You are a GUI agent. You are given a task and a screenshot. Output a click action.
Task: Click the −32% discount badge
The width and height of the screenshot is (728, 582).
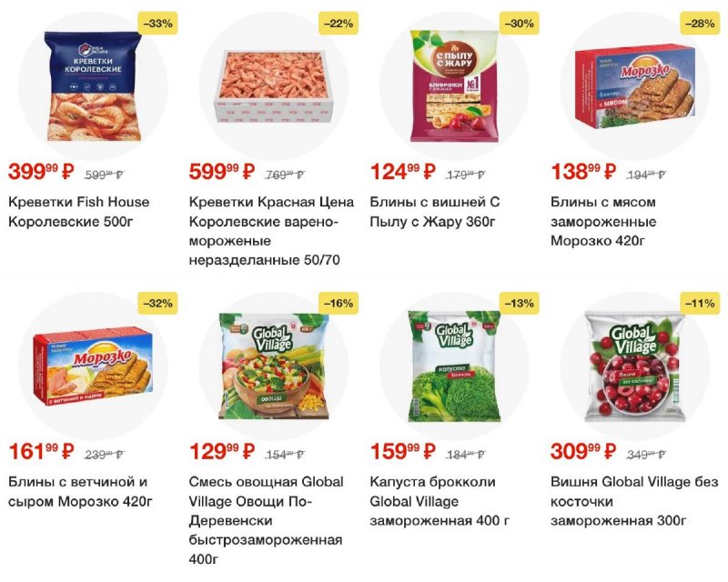click(x=157, y=304)
